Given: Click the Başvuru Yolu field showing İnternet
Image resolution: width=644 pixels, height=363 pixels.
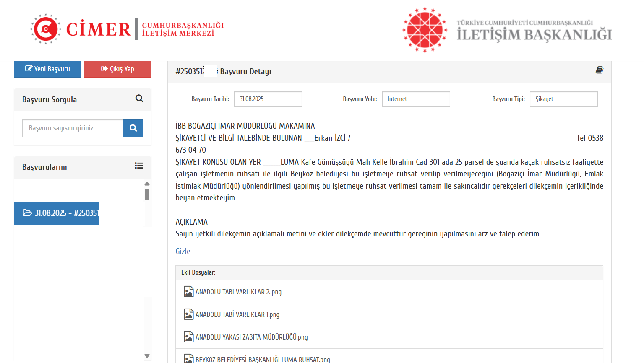Looking at the screenshot, I should click(x=416, y=99).
